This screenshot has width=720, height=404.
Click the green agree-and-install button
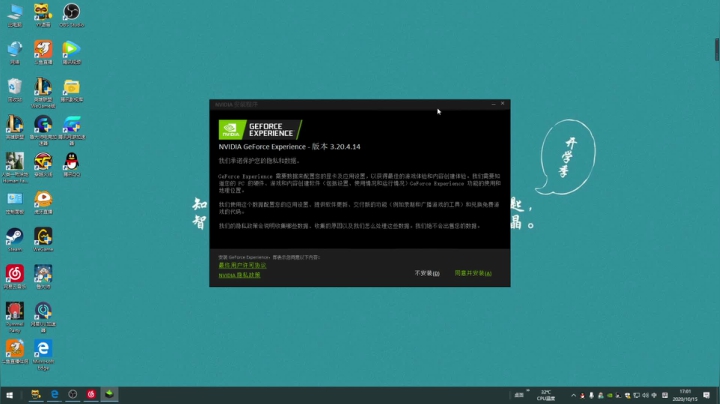point(473,273)
